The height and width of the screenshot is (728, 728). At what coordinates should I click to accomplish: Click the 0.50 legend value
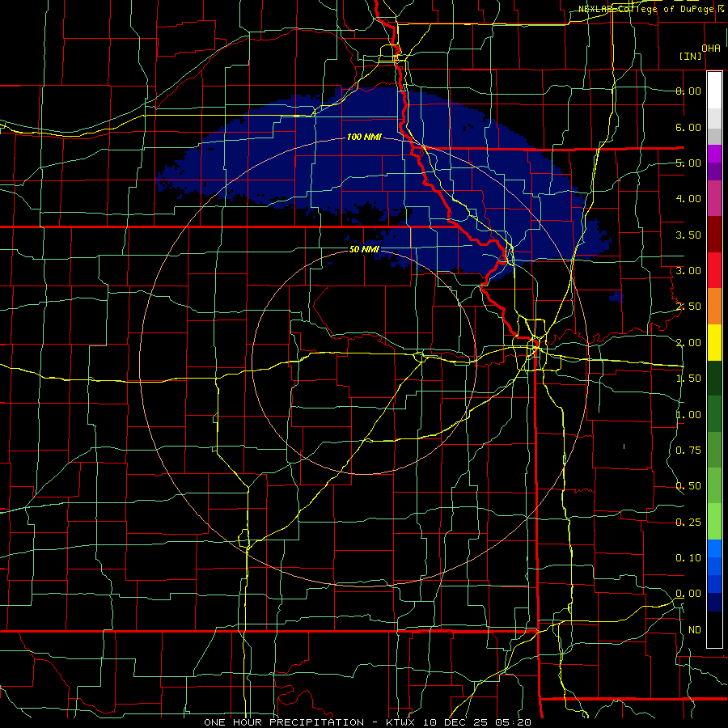[x=688, y=486]
